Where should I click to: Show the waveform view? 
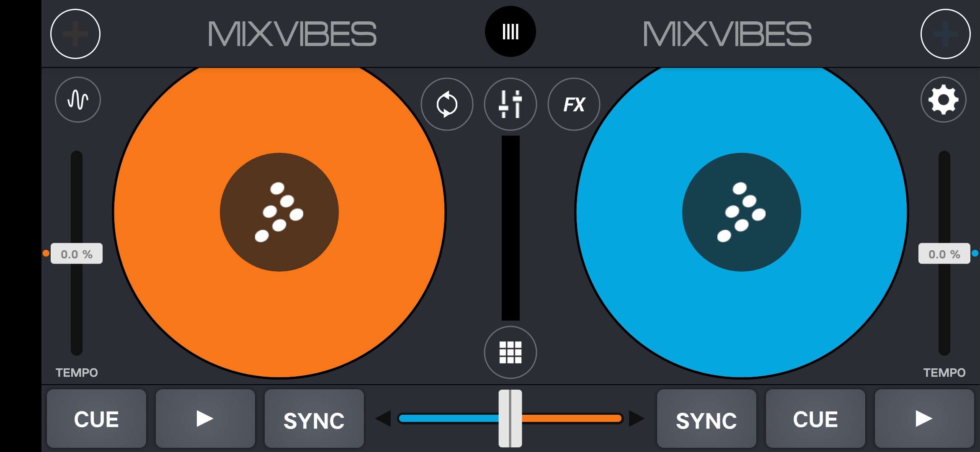[x=78, y=100]
